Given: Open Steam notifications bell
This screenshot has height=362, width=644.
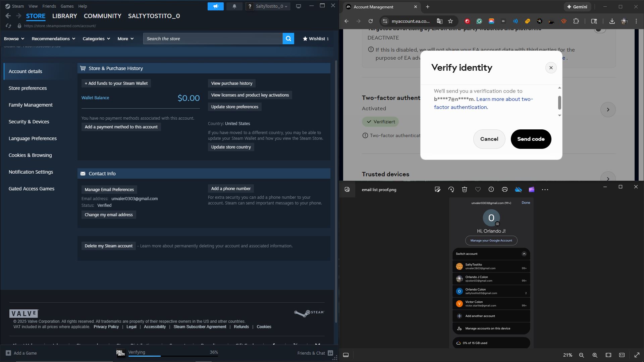Looking at the screenshot, I should [234, 6].
